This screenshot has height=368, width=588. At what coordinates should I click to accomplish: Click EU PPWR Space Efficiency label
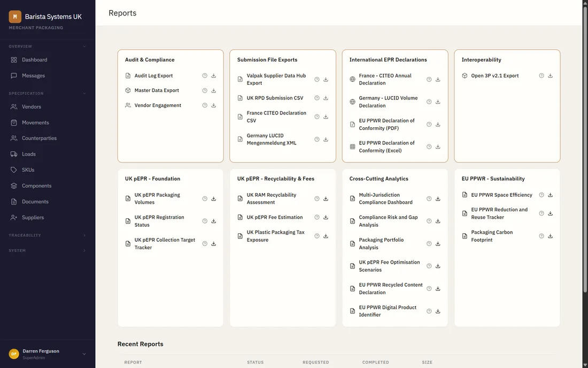click(501, 195)
